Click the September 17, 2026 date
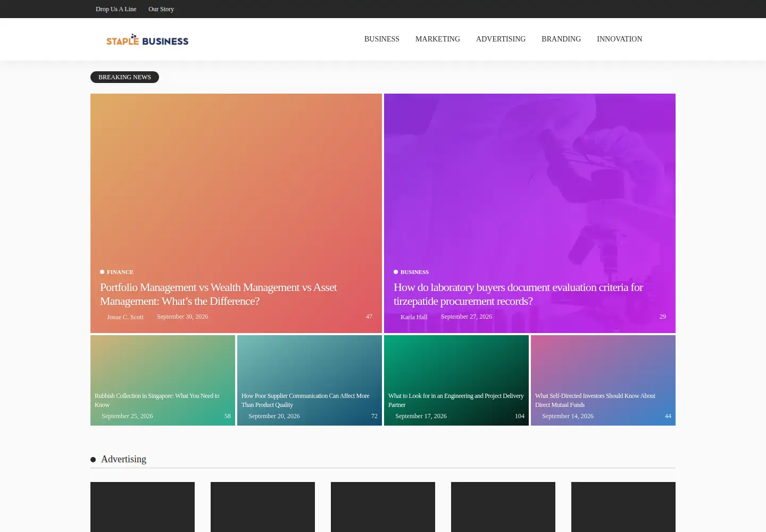Viewport: 766px width, 532px height. [421, 416]
